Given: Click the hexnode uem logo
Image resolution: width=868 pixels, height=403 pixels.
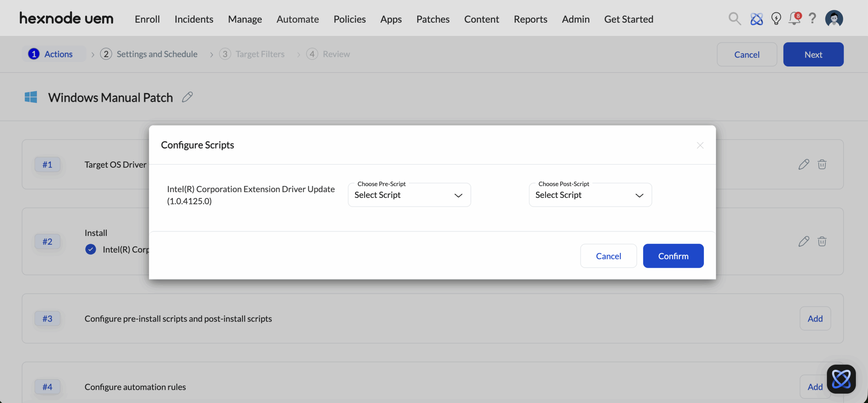Looking at the screenshot, I should [66, 18].
